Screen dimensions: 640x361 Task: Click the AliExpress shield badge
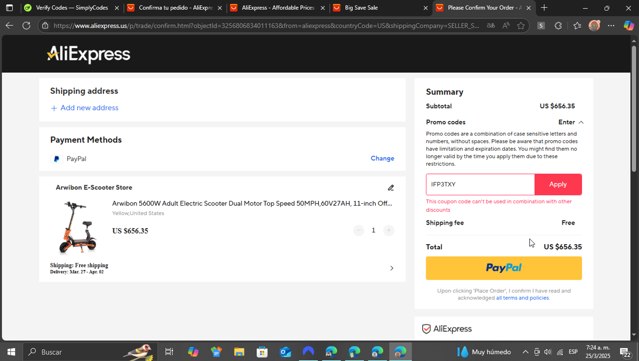pos(447,329)
